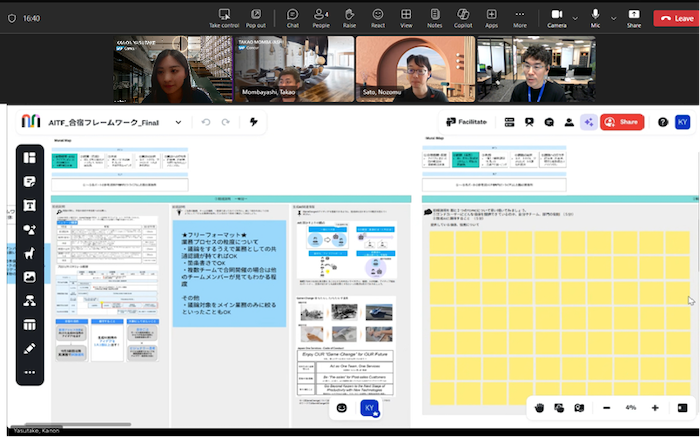Viewport: 700px width, 437px height.
Task: Open the More menu in Teams toolbar
Action: click(520, 17)
